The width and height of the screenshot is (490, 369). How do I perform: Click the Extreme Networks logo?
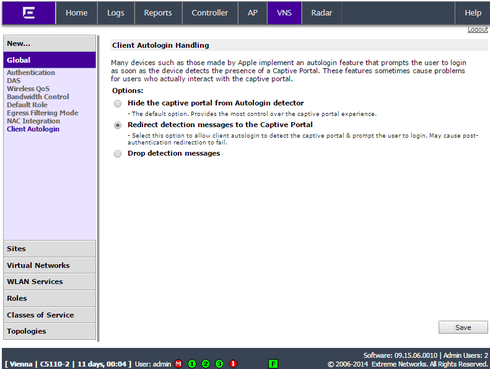(29, 13)
